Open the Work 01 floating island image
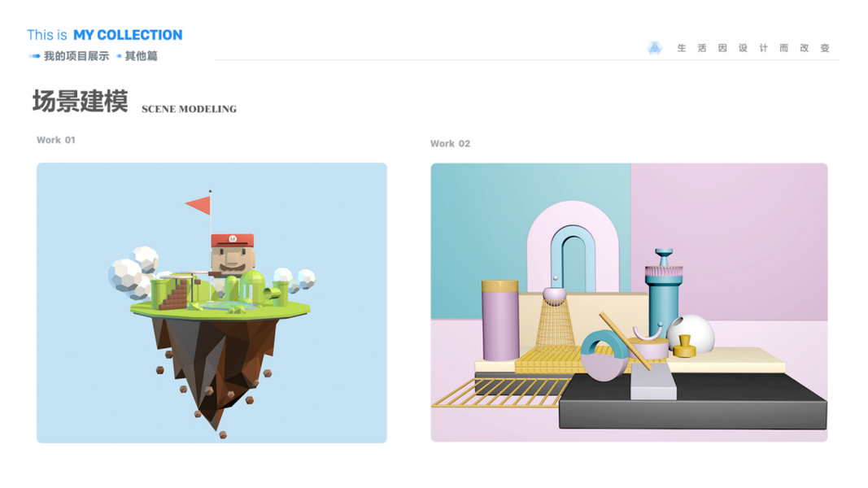Viewport: 868px width, 488px height. coord(212,303)
